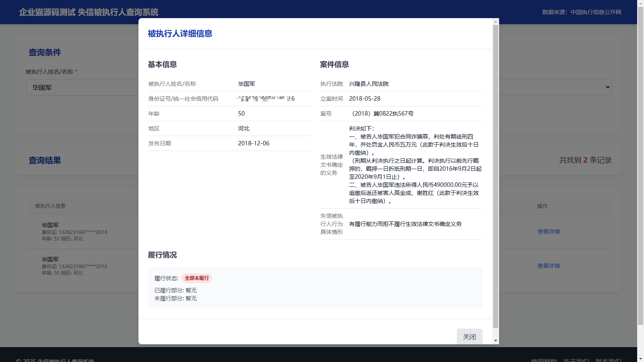Click the 兴隆县人民法院 court name

[369, 84]
